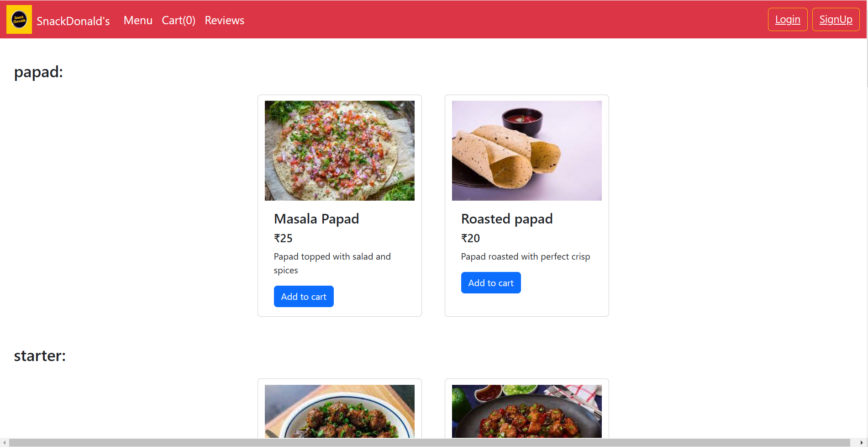Click the scrollbar right arrow
Screen dimensions: 868x447
pos(862,442)
